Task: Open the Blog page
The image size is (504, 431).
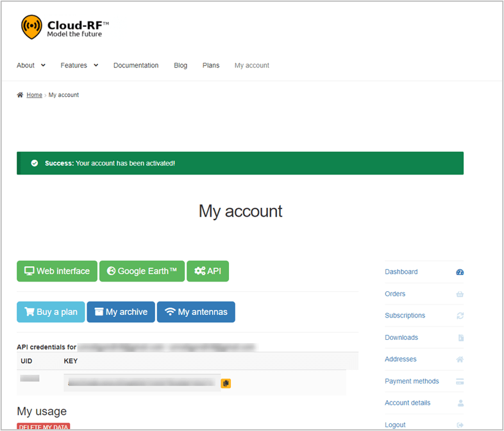Action: tap(181, 65)
